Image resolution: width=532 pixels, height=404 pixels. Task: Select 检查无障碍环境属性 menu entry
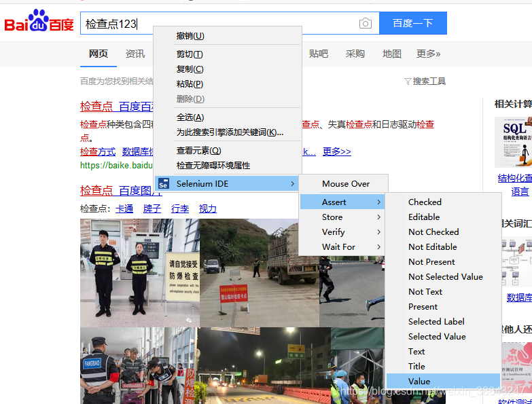tap(228, 166)
